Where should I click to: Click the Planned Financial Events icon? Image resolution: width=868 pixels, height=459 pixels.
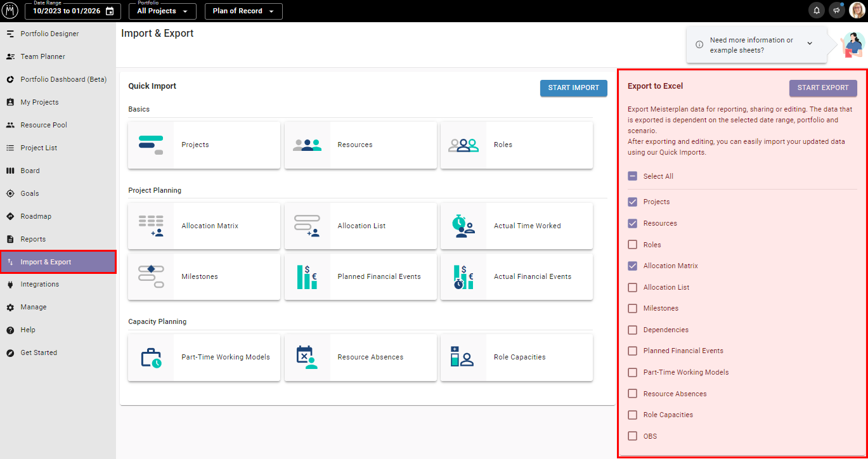click(x=307, y=276)
